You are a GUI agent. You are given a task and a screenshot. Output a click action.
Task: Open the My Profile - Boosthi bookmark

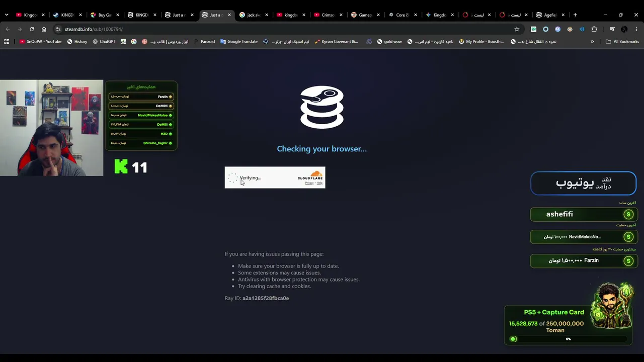(x=481, y=42)
